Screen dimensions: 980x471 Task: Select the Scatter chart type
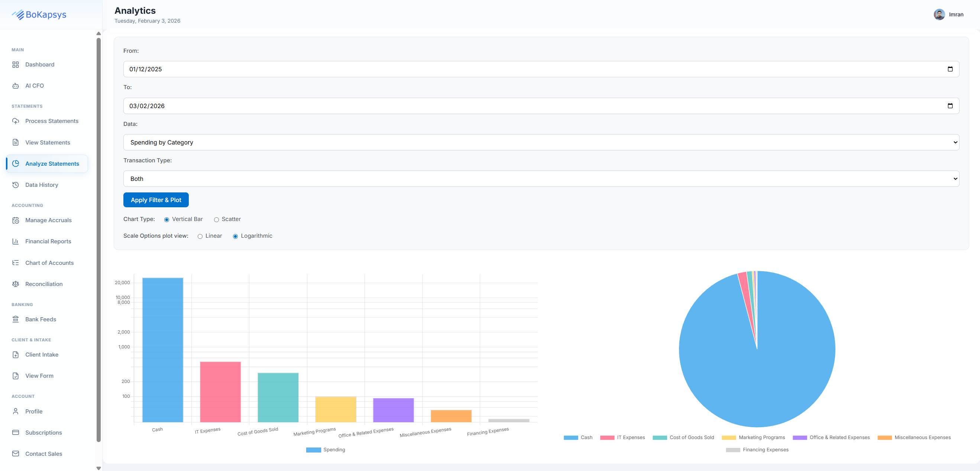pyautogui.click(x=216, y=220)
